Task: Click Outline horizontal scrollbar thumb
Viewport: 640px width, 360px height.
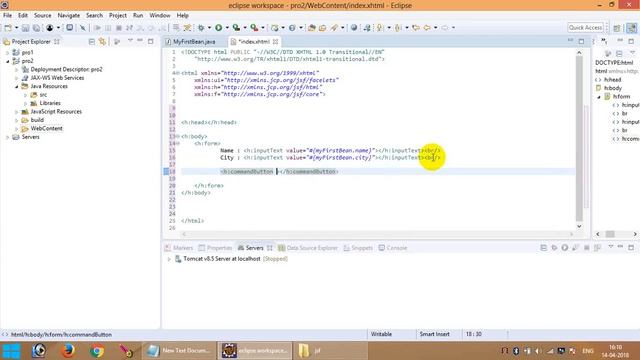Action: coord(610,234)
